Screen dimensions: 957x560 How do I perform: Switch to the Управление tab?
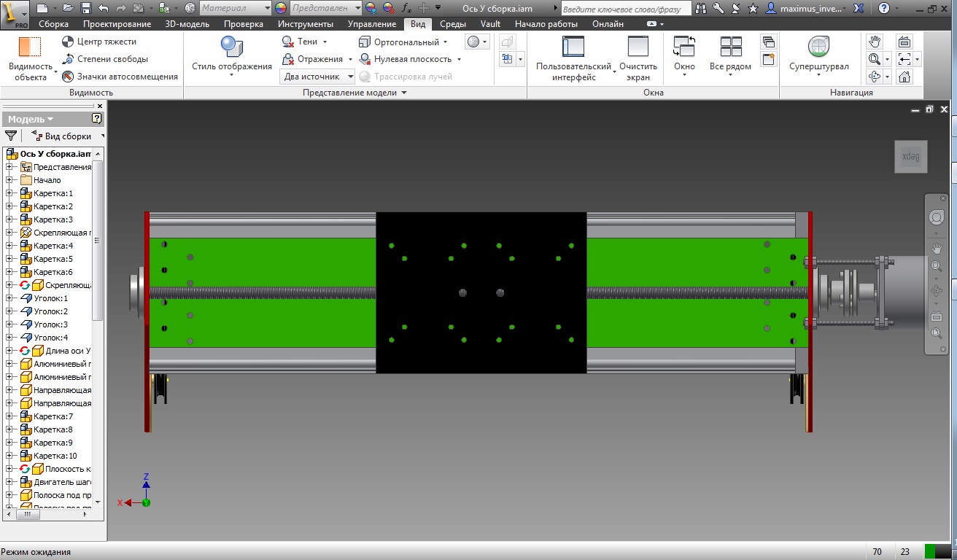pyautogui.click(x=372, y=24)
